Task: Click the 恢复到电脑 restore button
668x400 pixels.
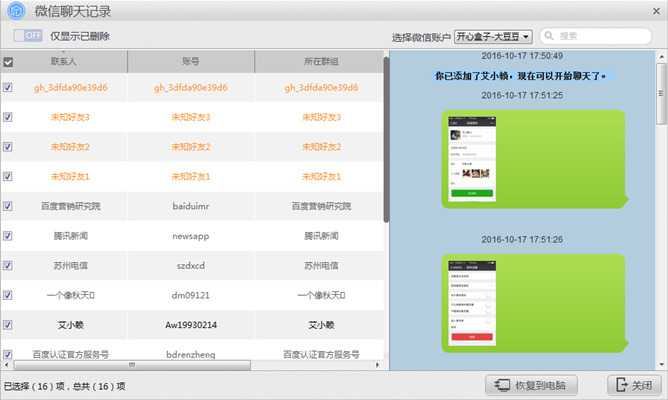Action: [531, 386]
